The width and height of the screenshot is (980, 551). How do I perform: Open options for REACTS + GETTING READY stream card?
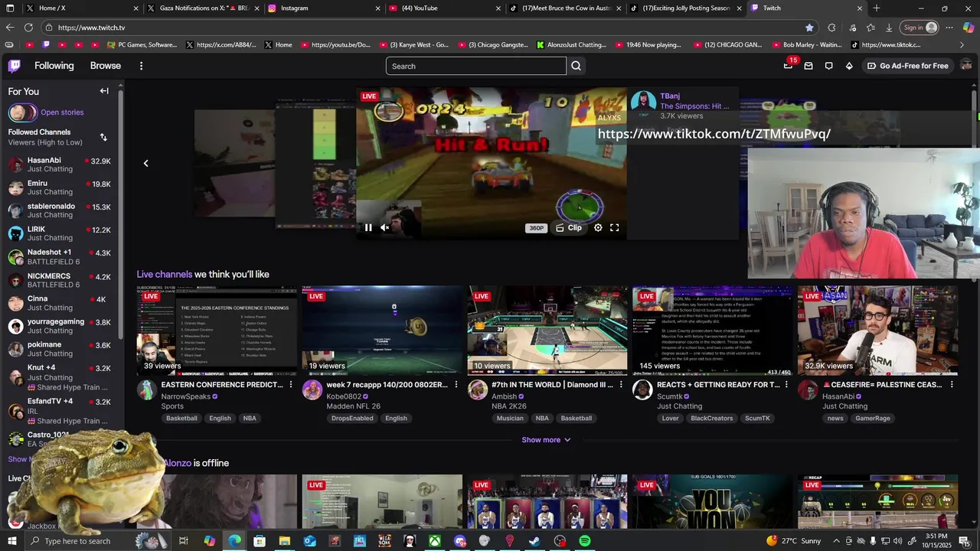786,384
